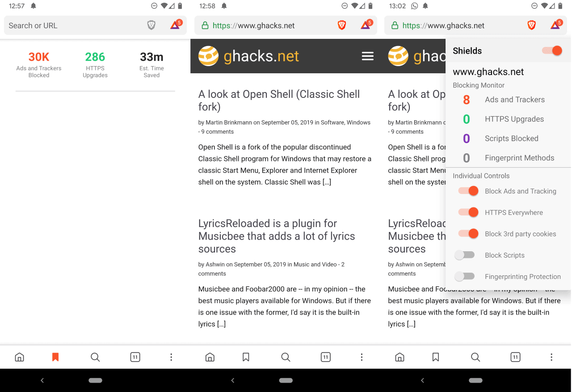This screenshot has width=572, height=392.
Task: Open 9 comments link in middle screenshot
Action: coord(218,132)
